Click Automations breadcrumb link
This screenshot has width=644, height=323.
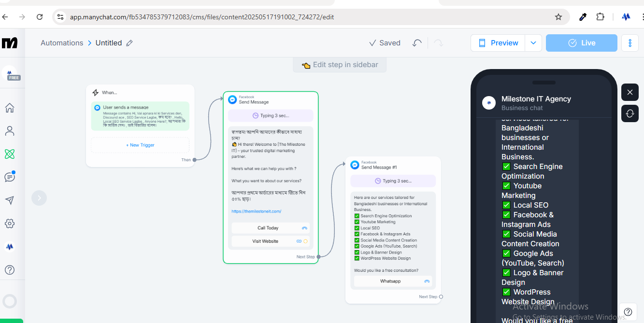(x=62, y=43)
